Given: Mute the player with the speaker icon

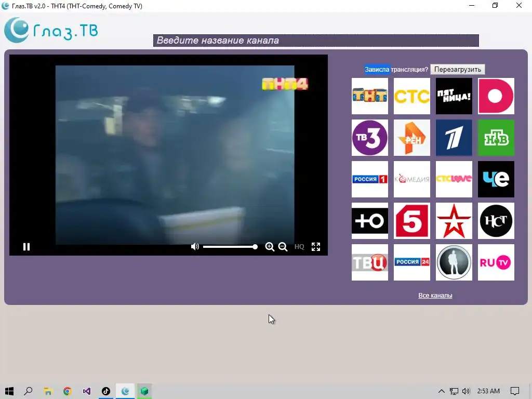Looking at the screenshot, I should point(195,247).
